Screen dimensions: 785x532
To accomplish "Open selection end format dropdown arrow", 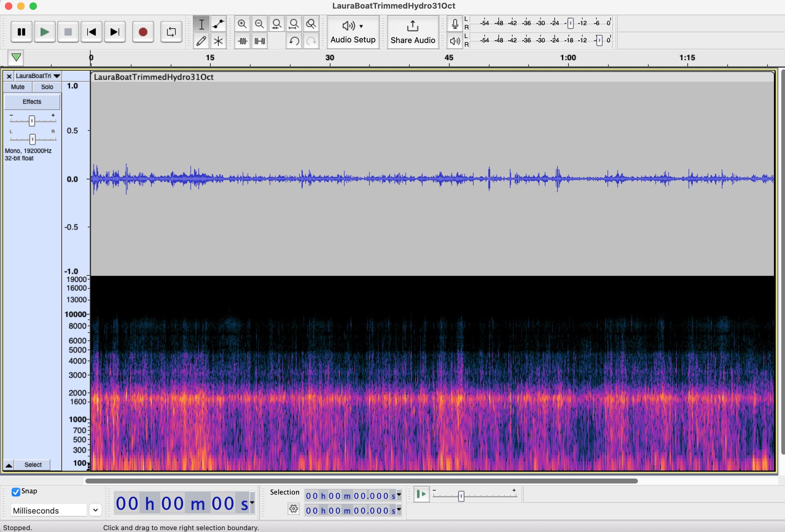I will tap(399, 510).
